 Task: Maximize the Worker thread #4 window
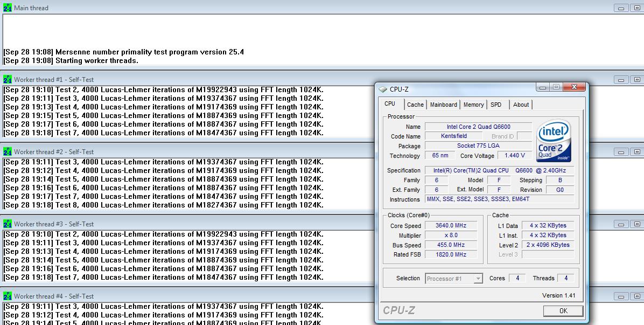click(637, 296)
